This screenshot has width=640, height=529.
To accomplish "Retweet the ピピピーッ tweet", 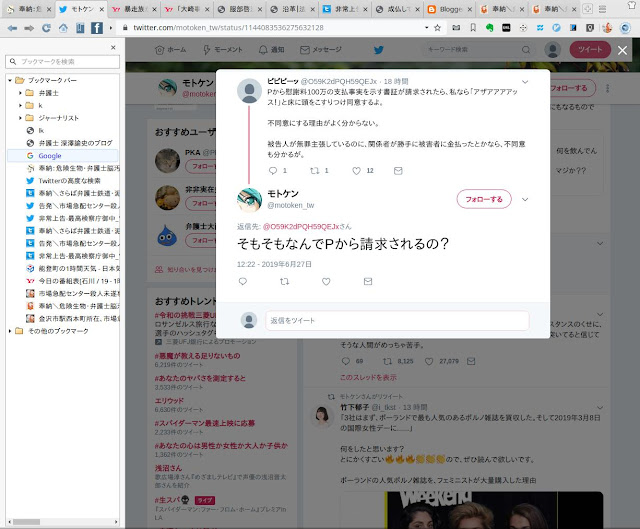I will (x=314, y=171).
